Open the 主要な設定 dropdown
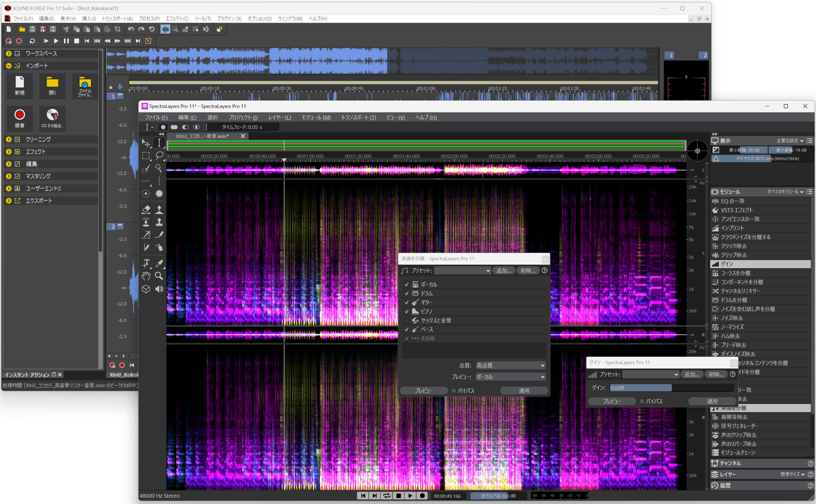 [x=790, y=141]
